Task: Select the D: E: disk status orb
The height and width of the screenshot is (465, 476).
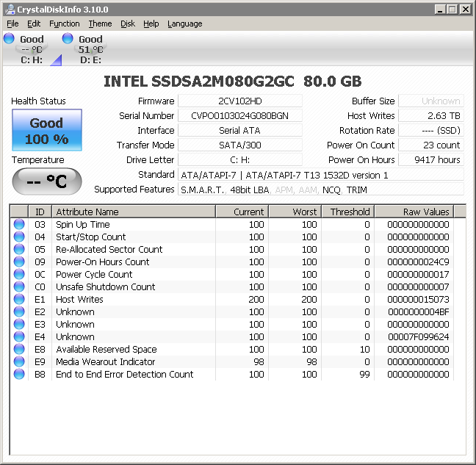Action: coord(68,38)
